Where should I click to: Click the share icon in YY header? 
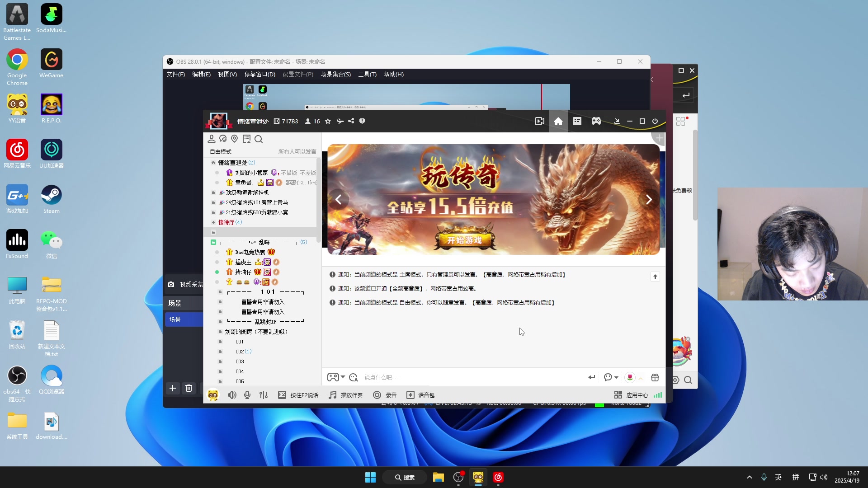pos(351,121)
